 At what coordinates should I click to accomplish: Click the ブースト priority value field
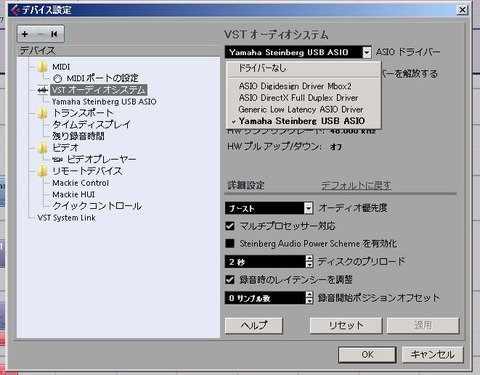click(x=265, y=208)
